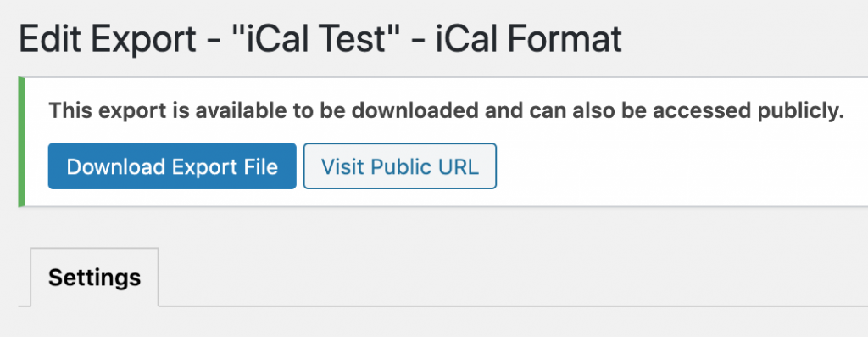Click "Edit Export" at the title start
The width and height of the screenshot is (868, 337).
click(108, 39)
